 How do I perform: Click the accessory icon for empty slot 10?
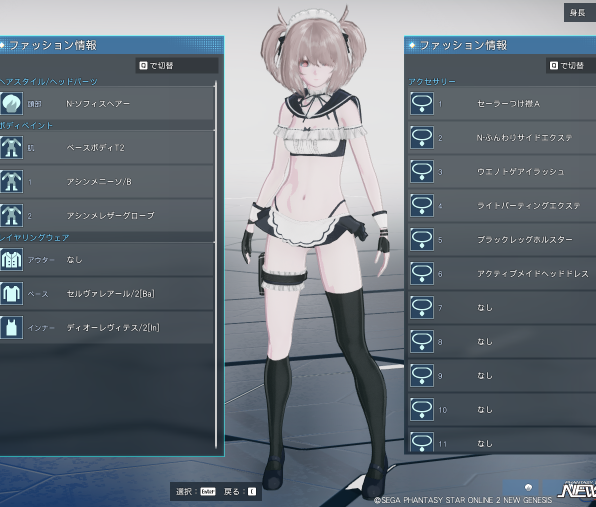(x=422, y=409)
